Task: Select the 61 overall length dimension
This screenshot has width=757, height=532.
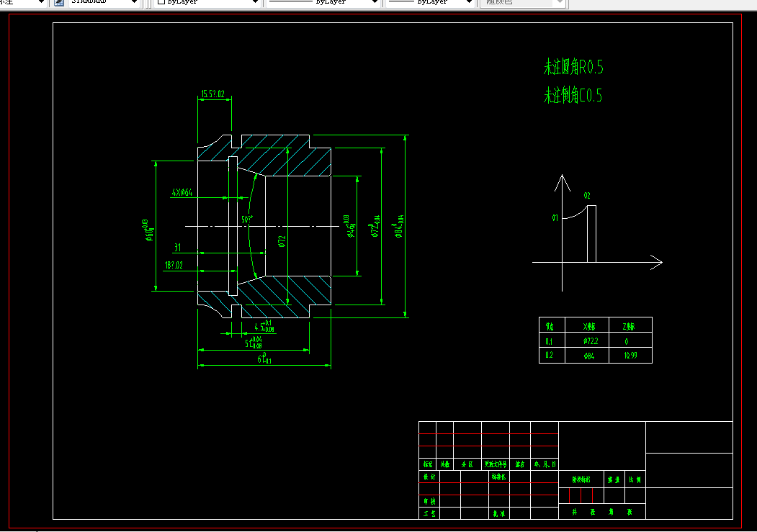Action: click(264, 358)
